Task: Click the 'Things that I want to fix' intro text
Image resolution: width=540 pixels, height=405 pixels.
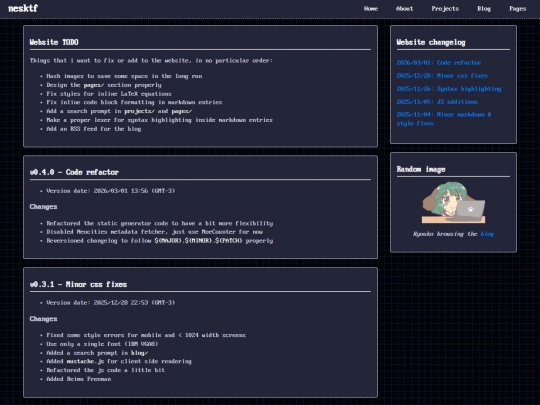Action: [151, 61]
